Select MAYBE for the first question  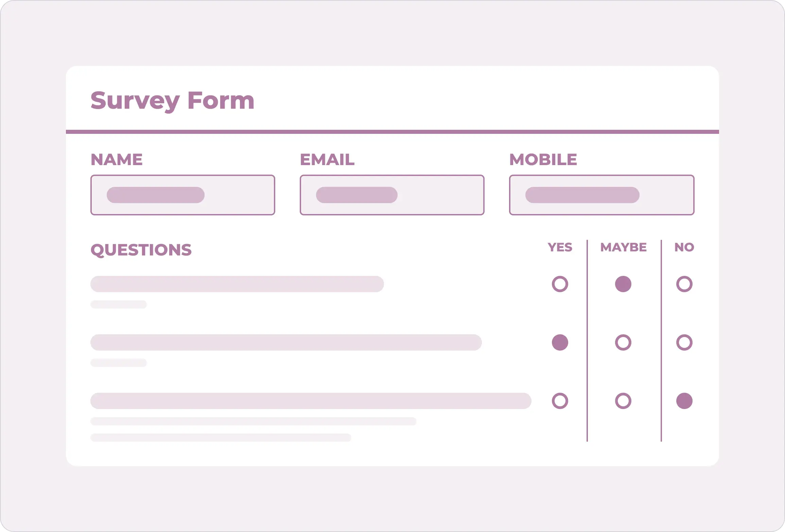click(623, 284)
